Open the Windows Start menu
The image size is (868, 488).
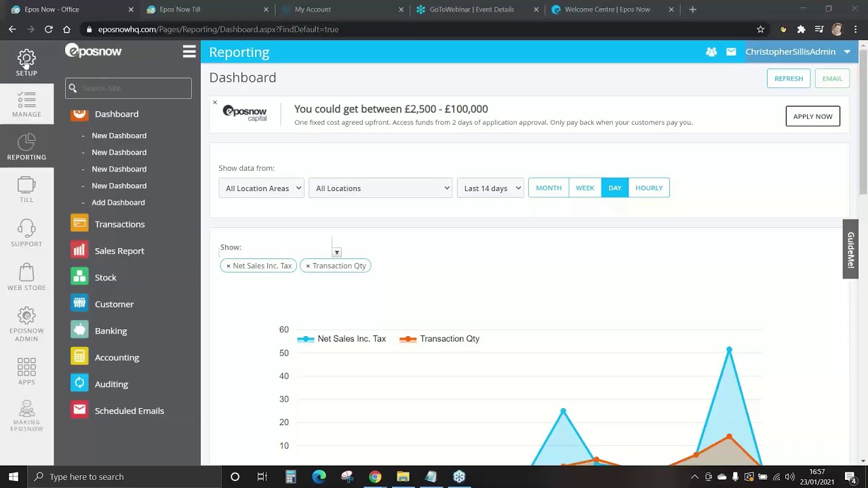tap(14, 476)
